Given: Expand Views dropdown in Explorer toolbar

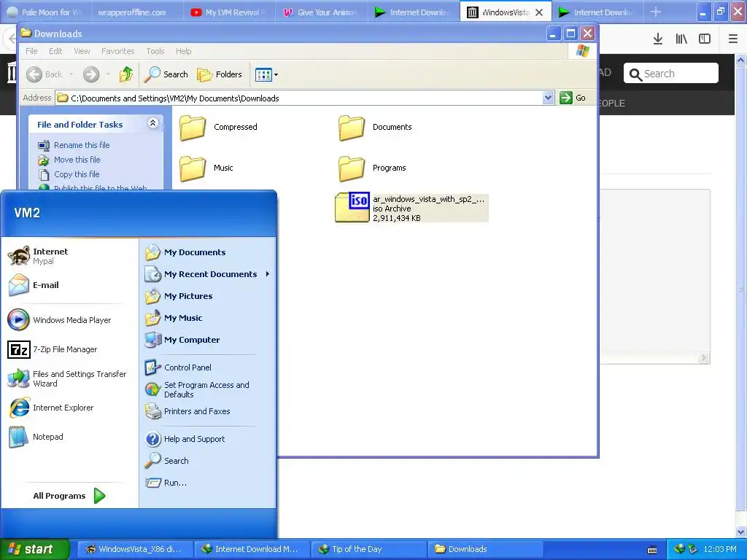Looking at the screenshot, I should coord(276,75).
